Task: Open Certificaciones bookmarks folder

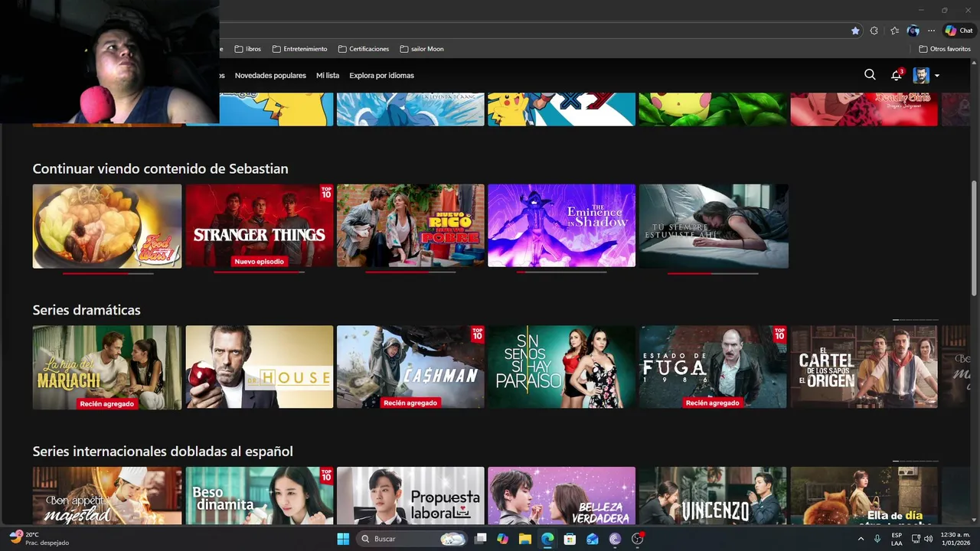Action: [x=364, y=49]
